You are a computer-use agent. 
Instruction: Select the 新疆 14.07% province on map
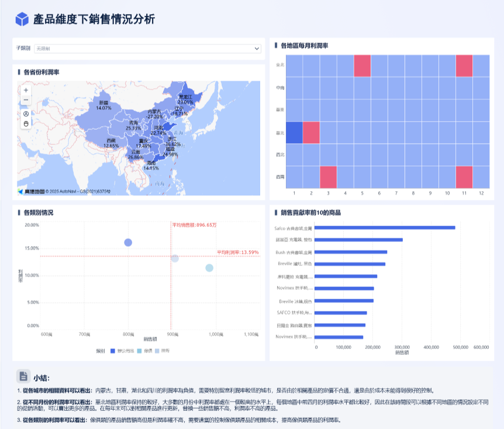103,105
